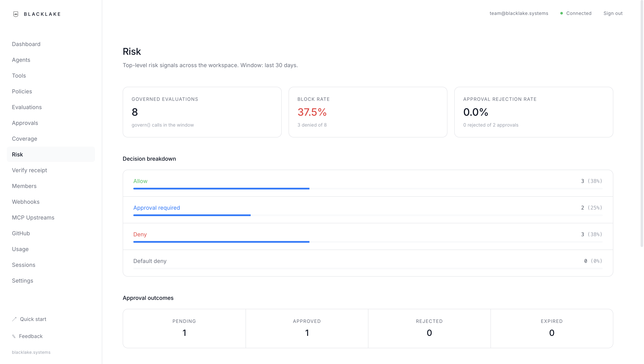
Task: Click the red Deny label
Action: point(140,234)
